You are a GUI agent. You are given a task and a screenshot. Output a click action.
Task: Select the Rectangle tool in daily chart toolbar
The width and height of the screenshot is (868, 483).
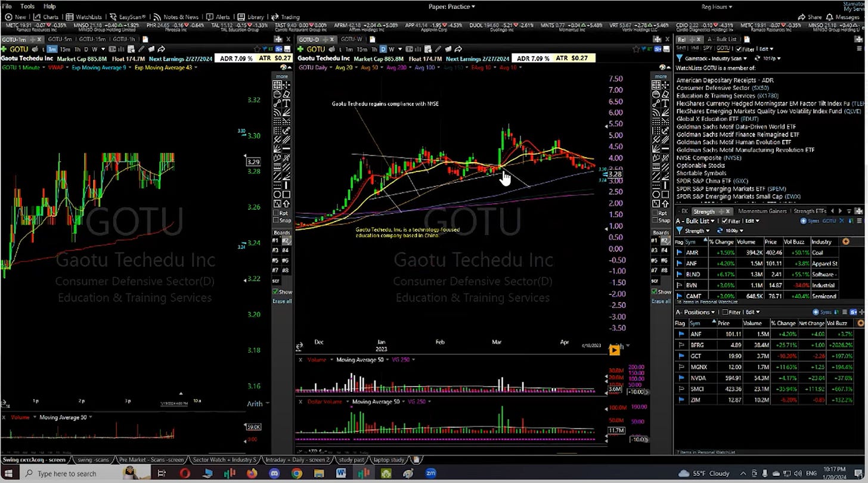tap(666, 194)
